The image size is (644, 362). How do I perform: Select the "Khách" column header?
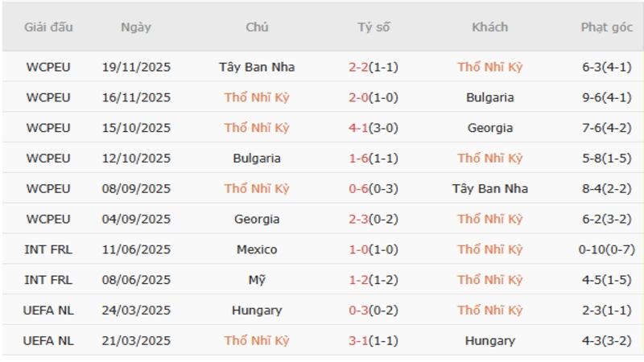[x=489, y=27]
